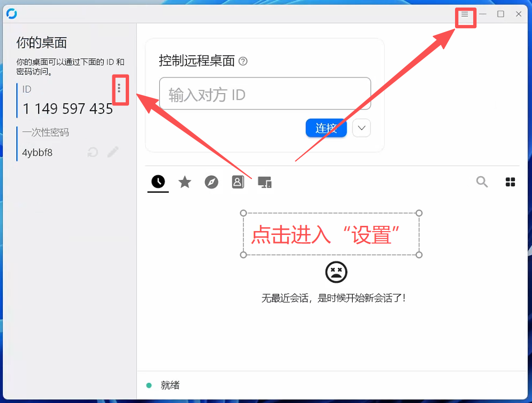Click the RustDesk logo in title bar

coord(12,14)
